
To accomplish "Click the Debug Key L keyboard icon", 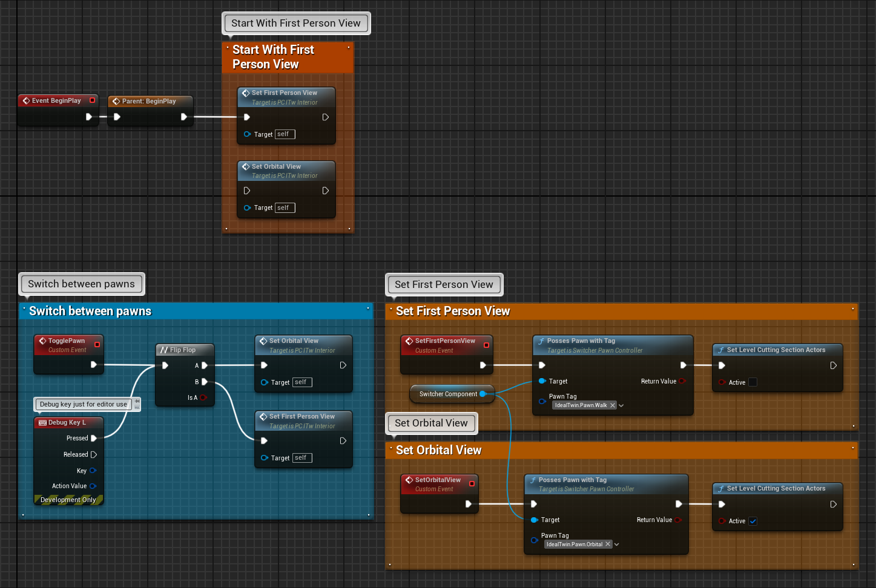I will point(42,423).
